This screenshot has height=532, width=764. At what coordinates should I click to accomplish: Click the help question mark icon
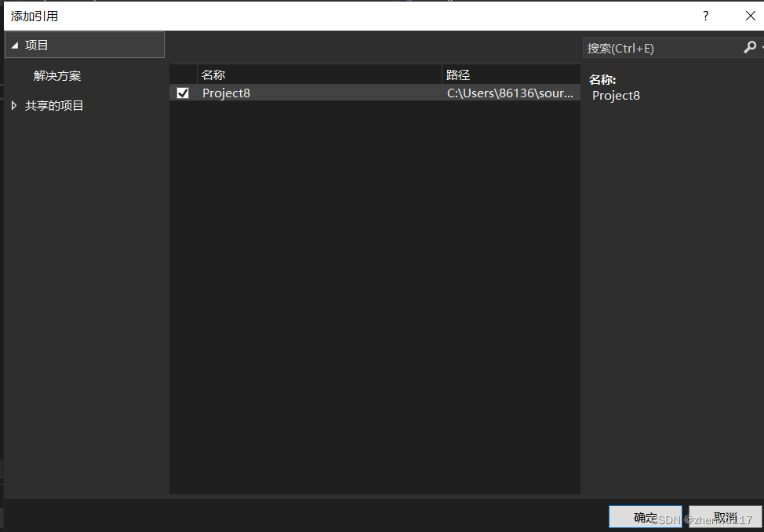point(704,16)
